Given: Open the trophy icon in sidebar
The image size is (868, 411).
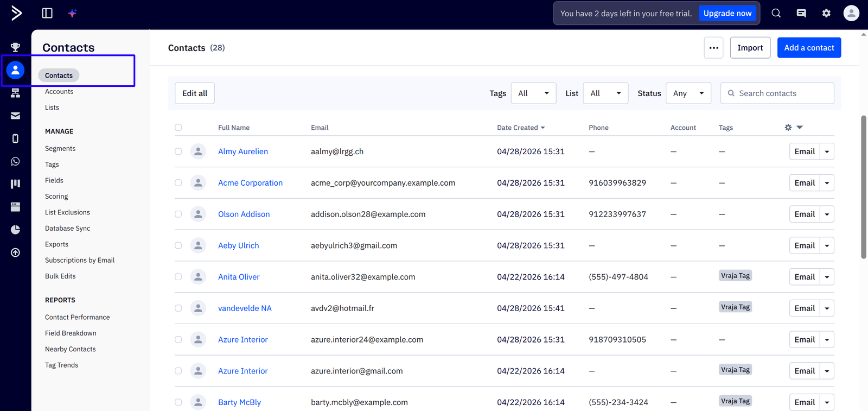Looking at the screenshot, I should [15, 47].
